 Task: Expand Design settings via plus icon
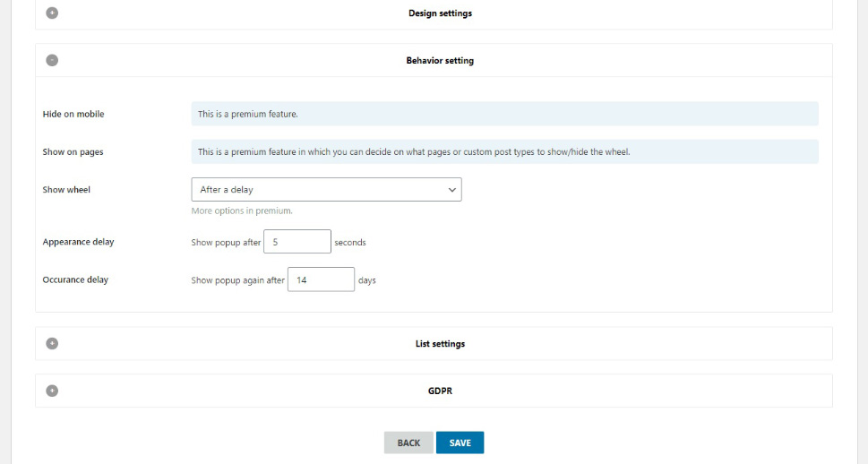[52, 13]
